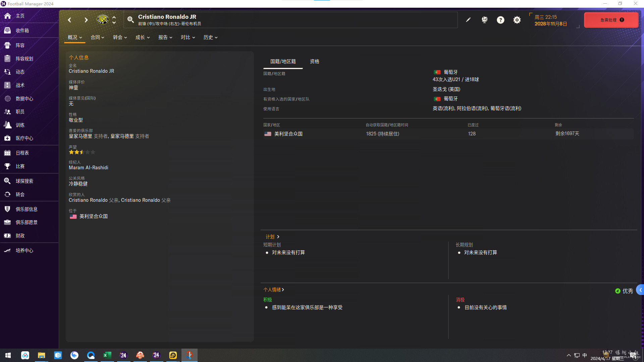Open the settings gear icon
Viewport: 644px width, 362px height.
pyautogui.click(x=517, y=20)
